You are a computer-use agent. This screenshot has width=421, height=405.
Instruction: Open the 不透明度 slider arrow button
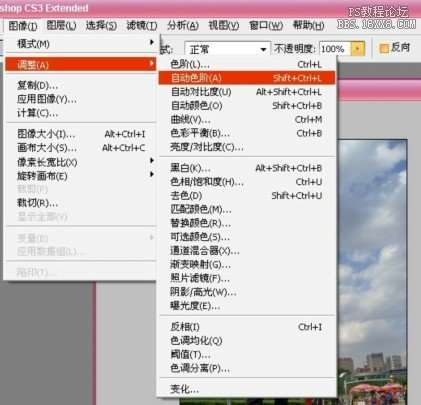[358, 49]
